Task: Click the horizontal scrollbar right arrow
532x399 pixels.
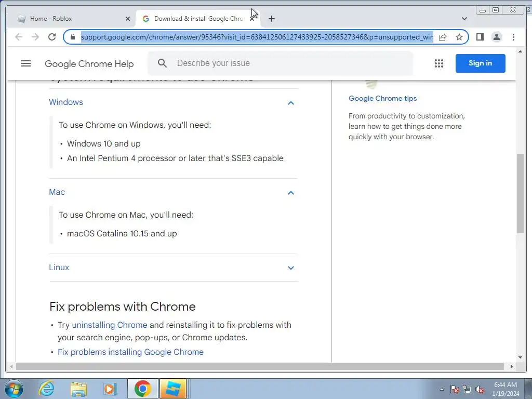Action: pyautogui.click(x=511, y=366)
